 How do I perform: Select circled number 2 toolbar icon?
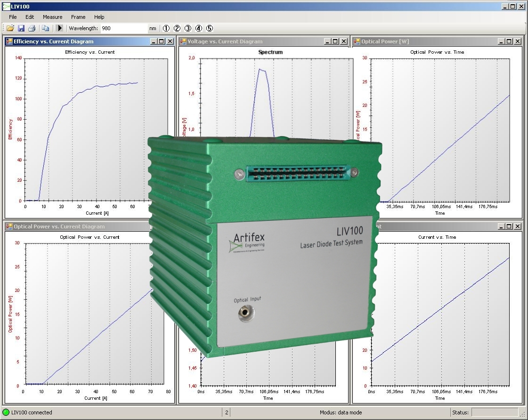coord(177,28)
